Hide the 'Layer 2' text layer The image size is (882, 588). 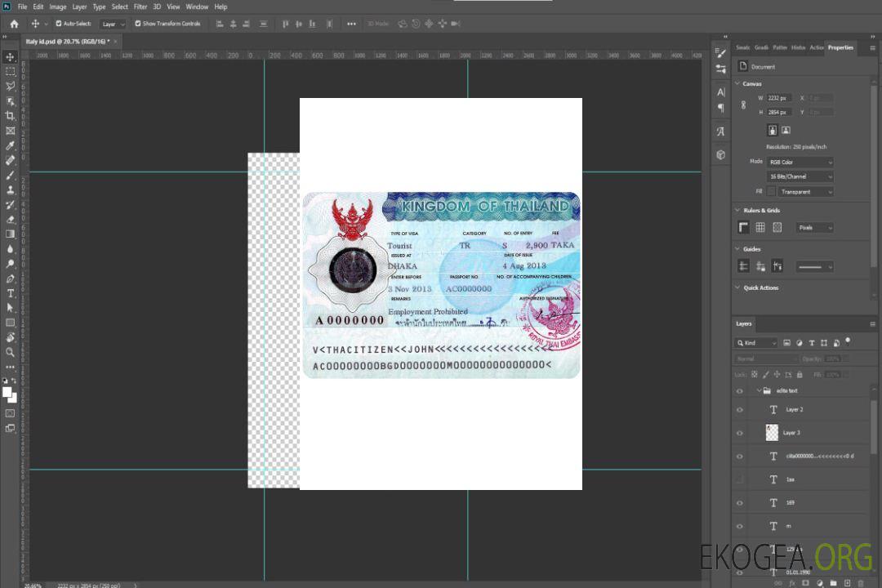click(x=740, y=410)
